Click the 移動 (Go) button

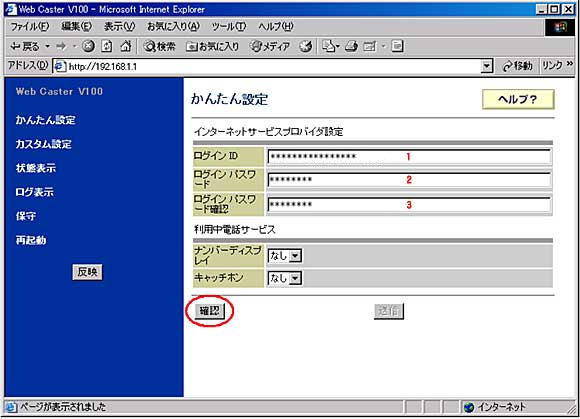[518, 66]
